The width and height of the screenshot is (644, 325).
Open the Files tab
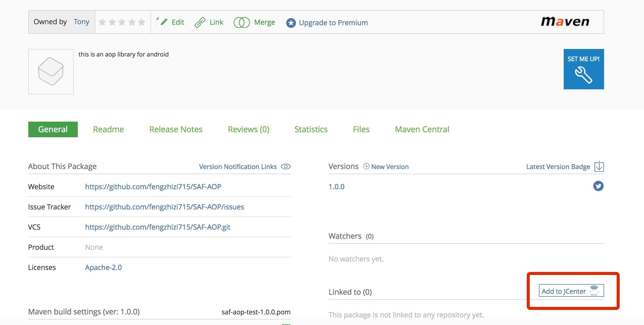tap(361, 129)
